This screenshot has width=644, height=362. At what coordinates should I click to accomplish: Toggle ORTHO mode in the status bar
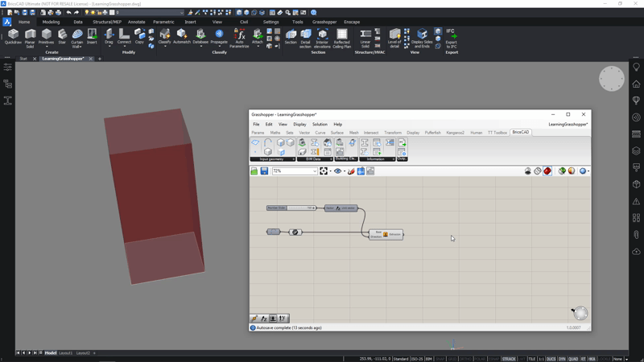pos(465,359)
